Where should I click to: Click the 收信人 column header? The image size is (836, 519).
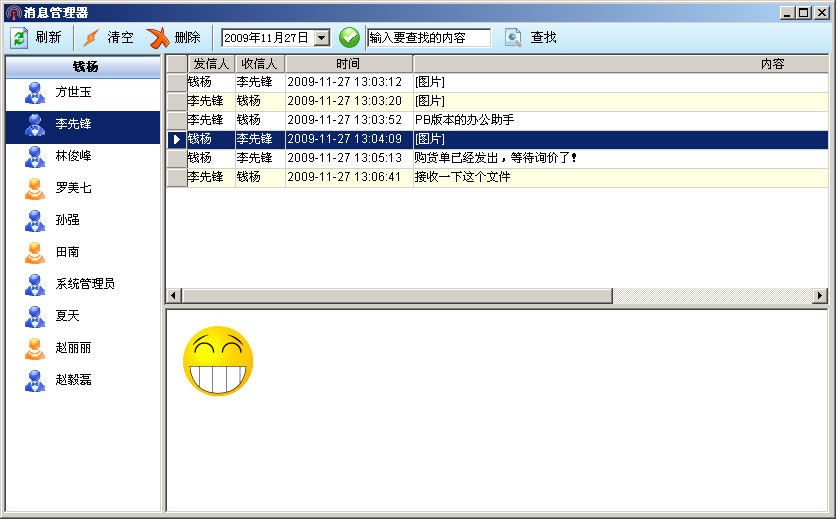click(x=260, y=64)
